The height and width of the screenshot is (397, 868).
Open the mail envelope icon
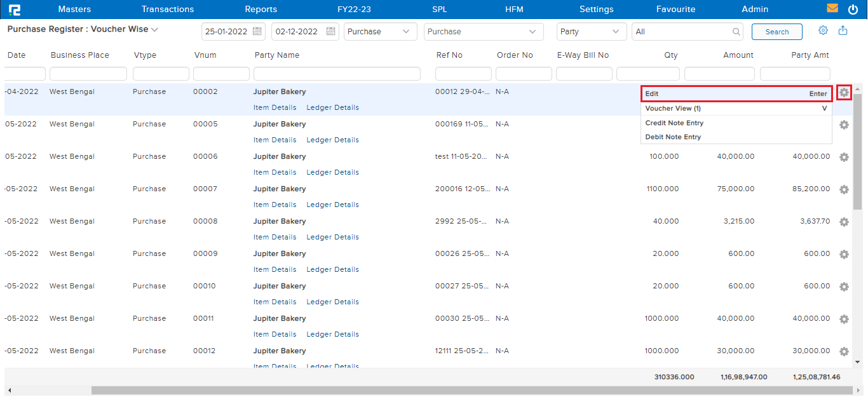(x=832, y=9)
